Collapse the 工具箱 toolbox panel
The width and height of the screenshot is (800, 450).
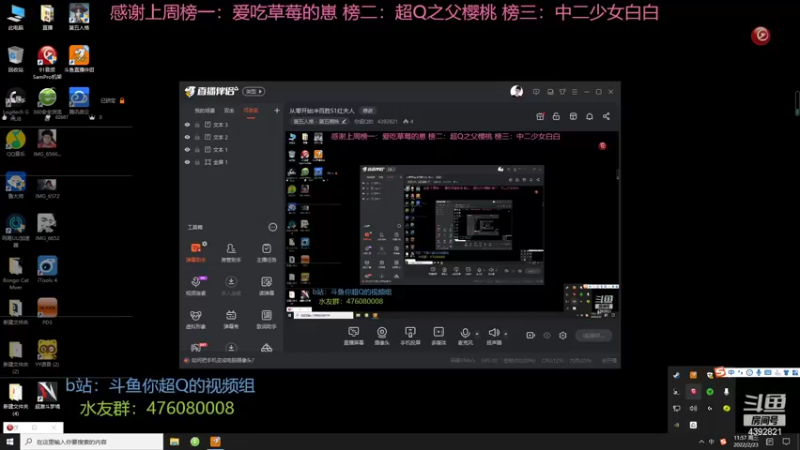point(273,227)
